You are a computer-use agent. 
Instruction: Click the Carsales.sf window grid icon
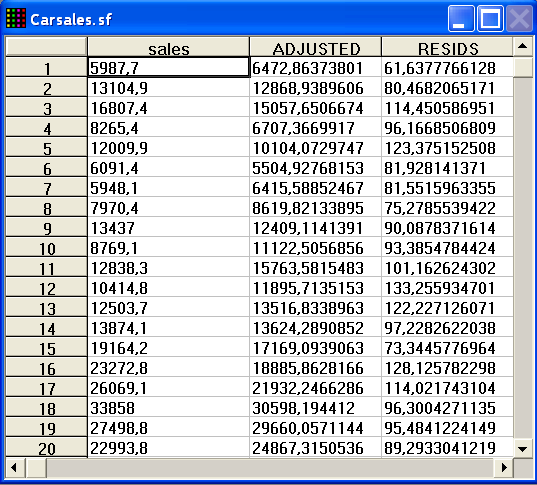click(x=16, y=18)
